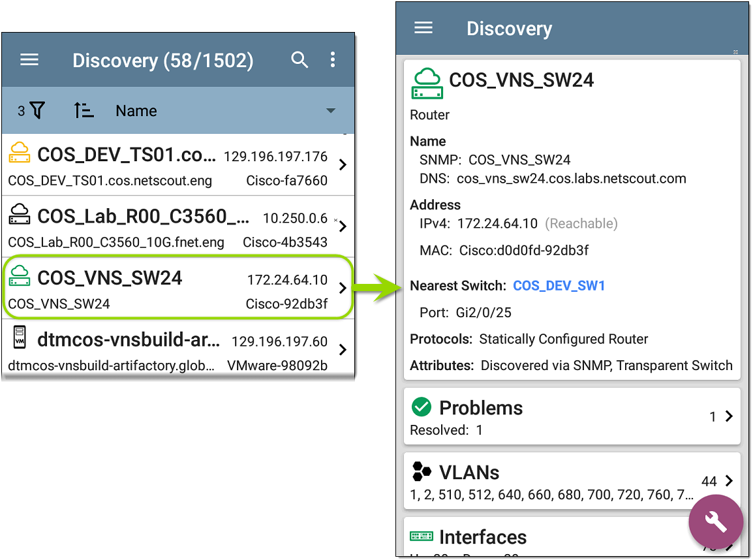Viewport: 753px width, 560px height.
Task: Click MAC label Cisco-fa7660
Action: (x=286, y=181)
